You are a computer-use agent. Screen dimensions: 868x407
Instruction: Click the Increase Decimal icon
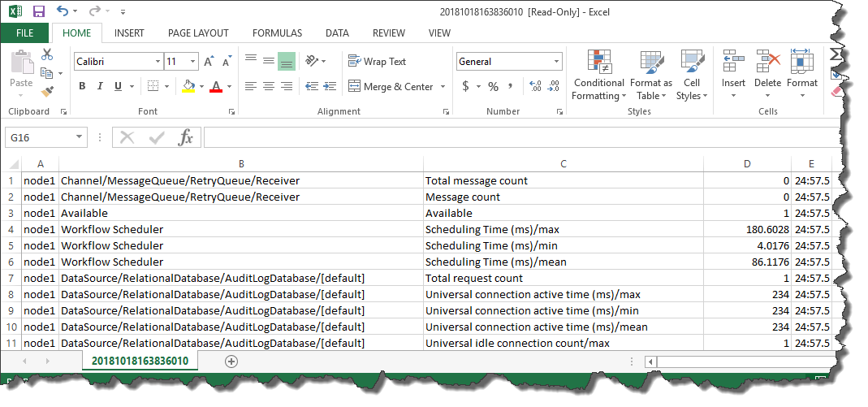[535, 86]
